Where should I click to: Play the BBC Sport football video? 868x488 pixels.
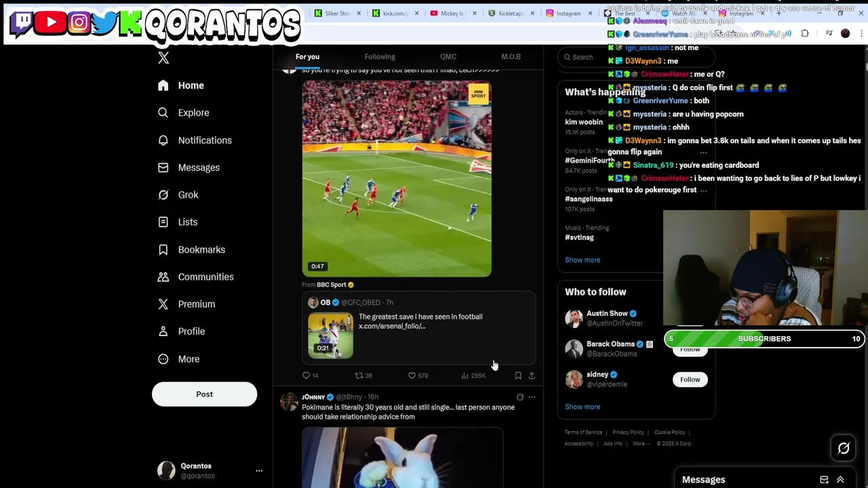tap(397, 179)
